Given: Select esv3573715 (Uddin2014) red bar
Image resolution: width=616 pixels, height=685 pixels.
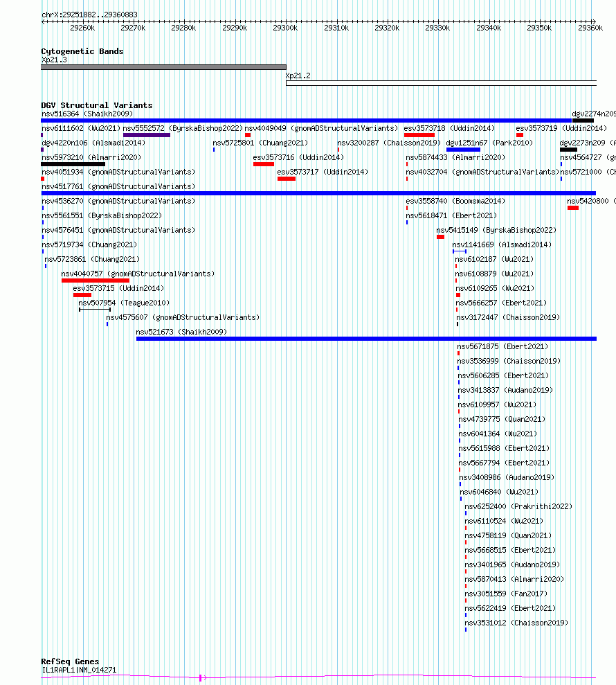Looking at the screenshot, I should point(82,295).
